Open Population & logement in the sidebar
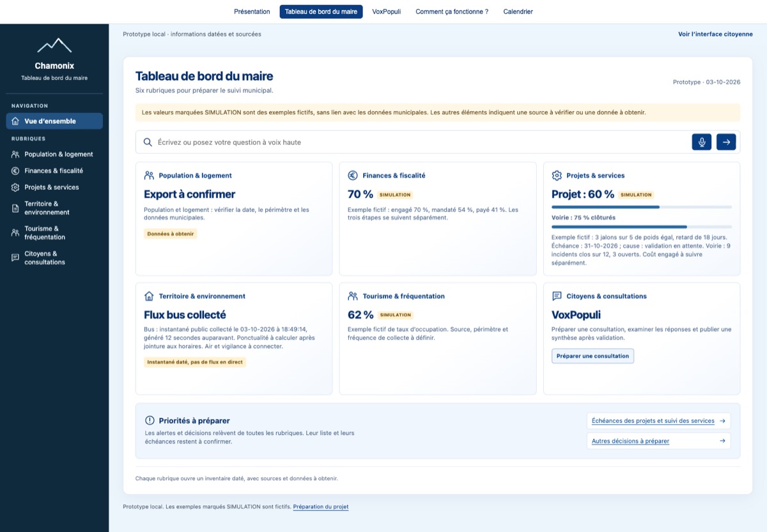Viewport: 767px width, 532px height. 54,154
